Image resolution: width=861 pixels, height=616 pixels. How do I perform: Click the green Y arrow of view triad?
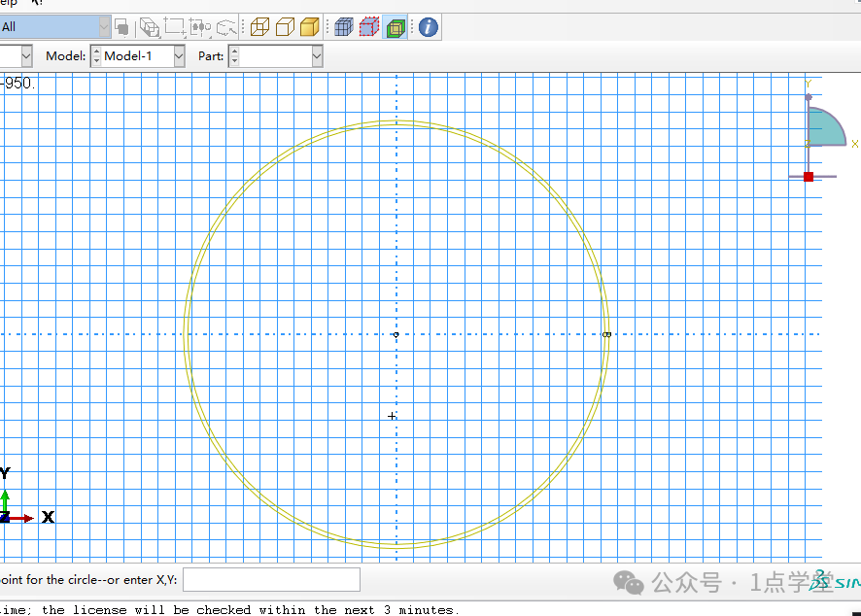[5, 501]
